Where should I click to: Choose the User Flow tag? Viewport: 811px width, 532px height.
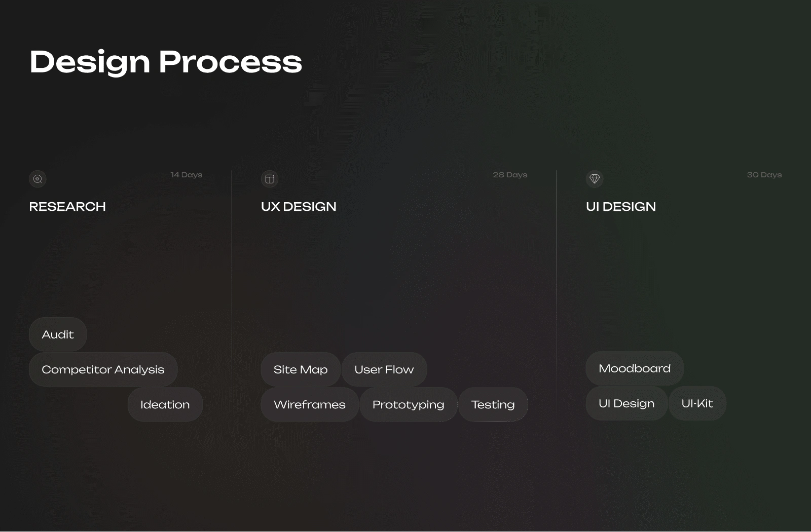click(384, 369)
